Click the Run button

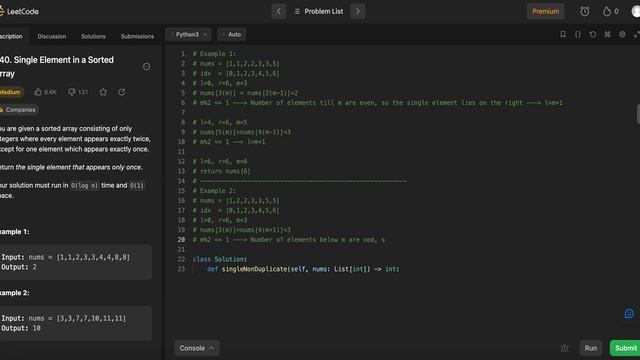point(590,348)
